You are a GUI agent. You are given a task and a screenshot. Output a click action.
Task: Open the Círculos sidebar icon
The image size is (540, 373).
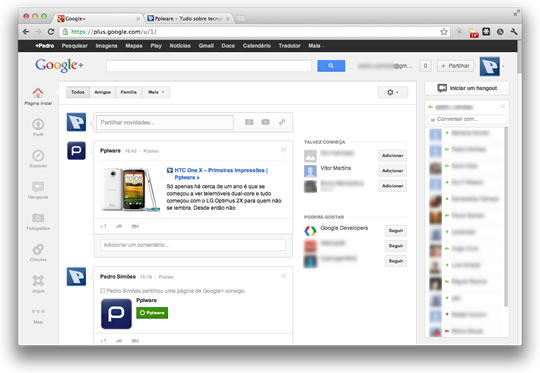tap(38, 249)
